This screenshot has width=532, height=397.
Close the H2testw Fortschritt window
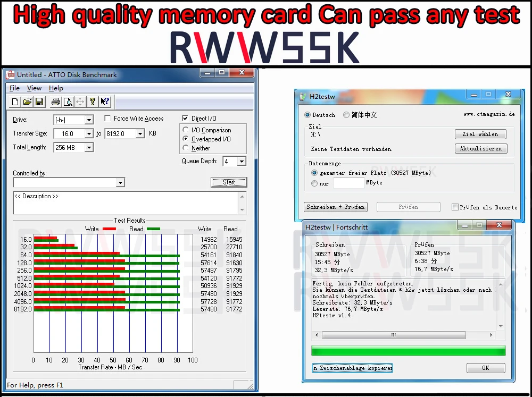(499, 225)
